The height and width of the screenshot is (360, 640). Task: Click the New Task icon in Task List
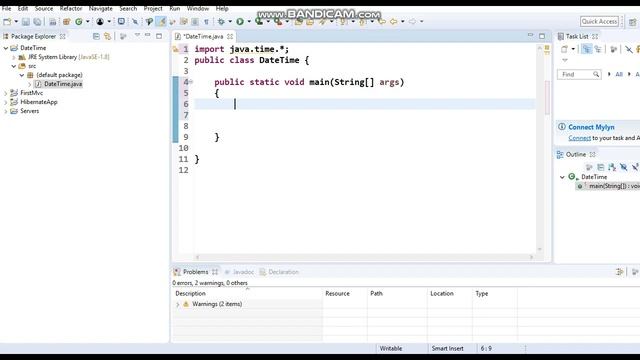coord(564,49)
